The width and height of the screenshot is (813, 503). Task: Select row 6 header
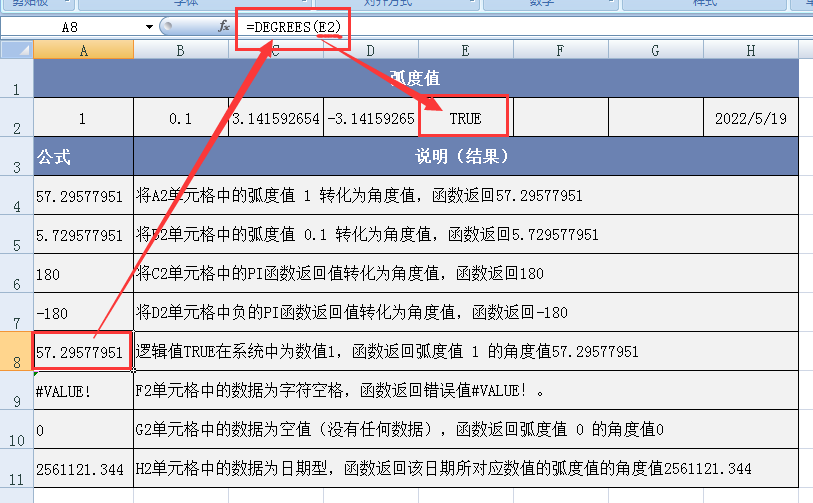17,273
